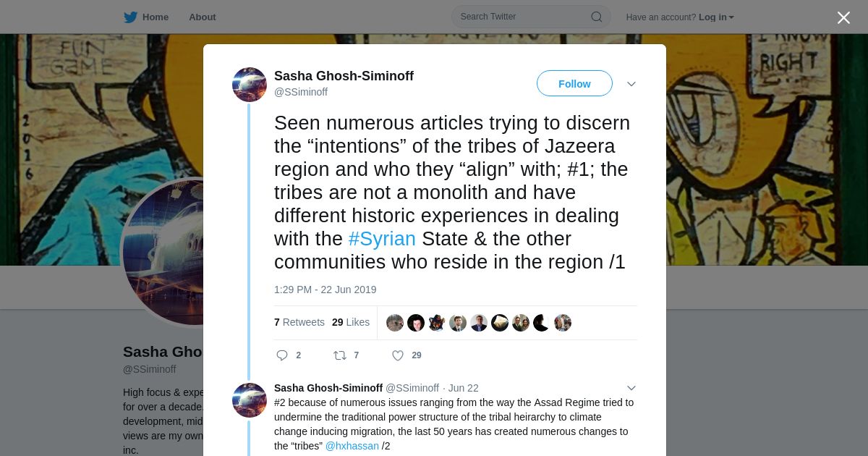Click the Twitter bird logo icon
This screenshot has width=868, height=456.
click(x=130, y=17)
